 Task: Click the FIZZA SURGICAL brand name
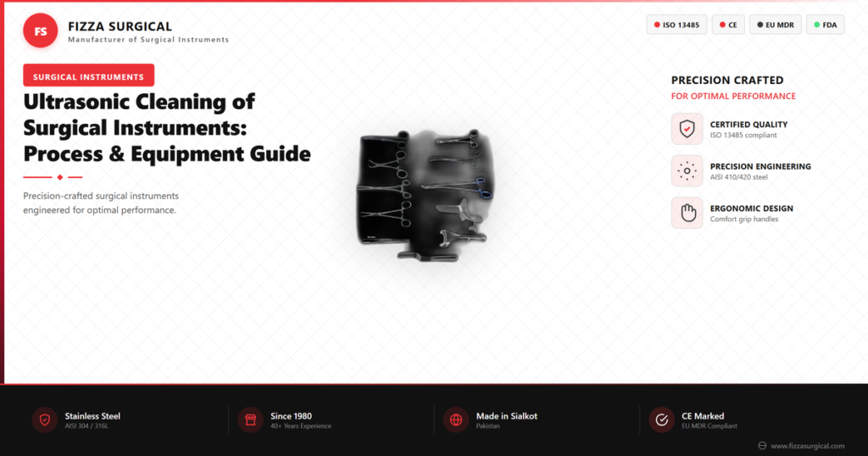[x=120, y=26]
